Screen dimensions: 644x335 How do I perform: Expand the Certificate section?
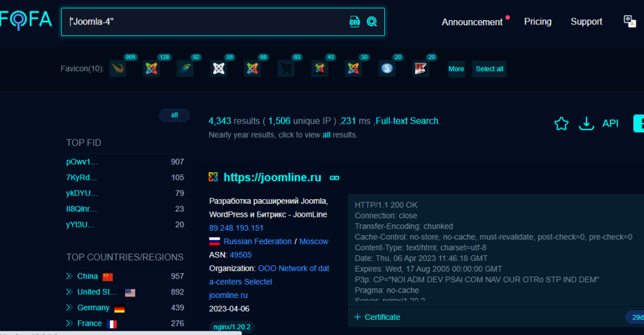click(x=377, y=317)
